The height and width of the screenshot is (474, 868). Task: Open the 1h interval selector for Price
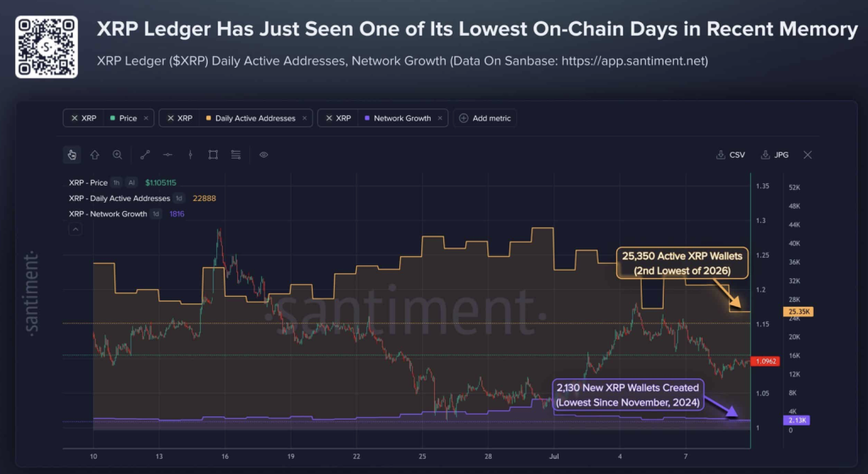click(116, 183)
